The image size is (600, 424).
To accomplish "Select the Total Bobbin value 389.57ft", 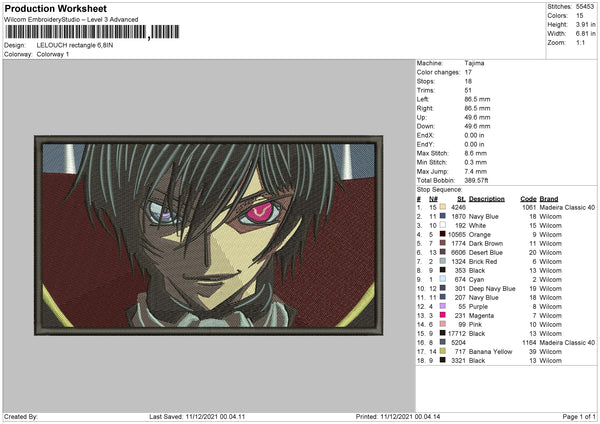I will [x=476, y=180].
